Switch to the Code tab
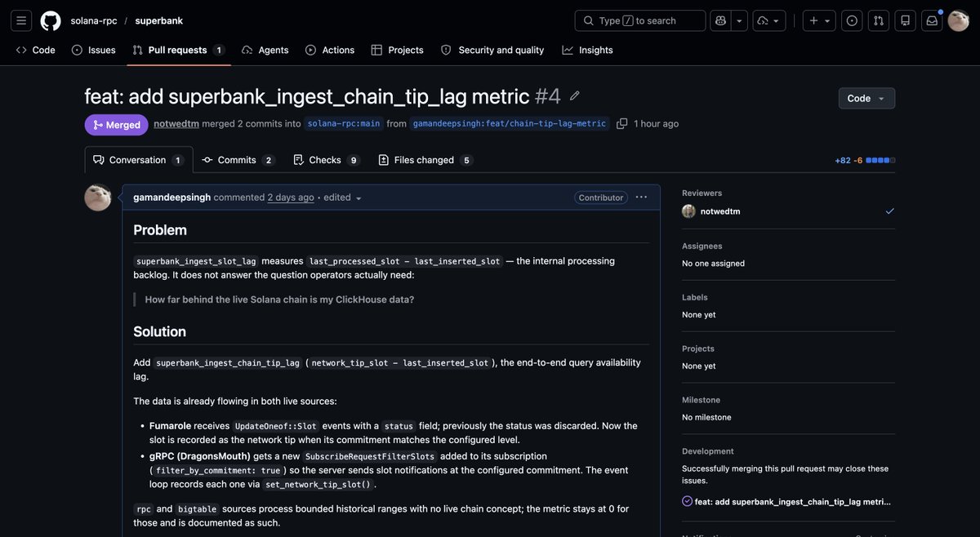The image size is (980, 537). 36,50
